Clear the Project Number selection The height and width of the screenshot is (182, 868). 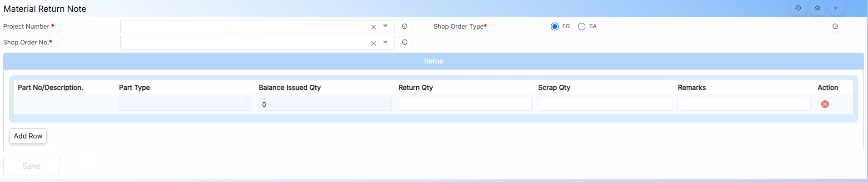[374, 27]
